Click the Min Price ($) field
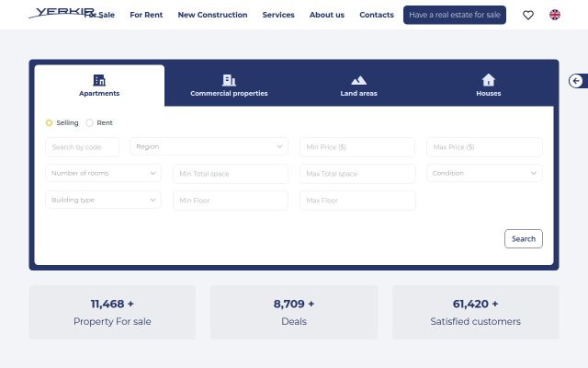Viewport: 588px width, 368px height. [357, 147]
